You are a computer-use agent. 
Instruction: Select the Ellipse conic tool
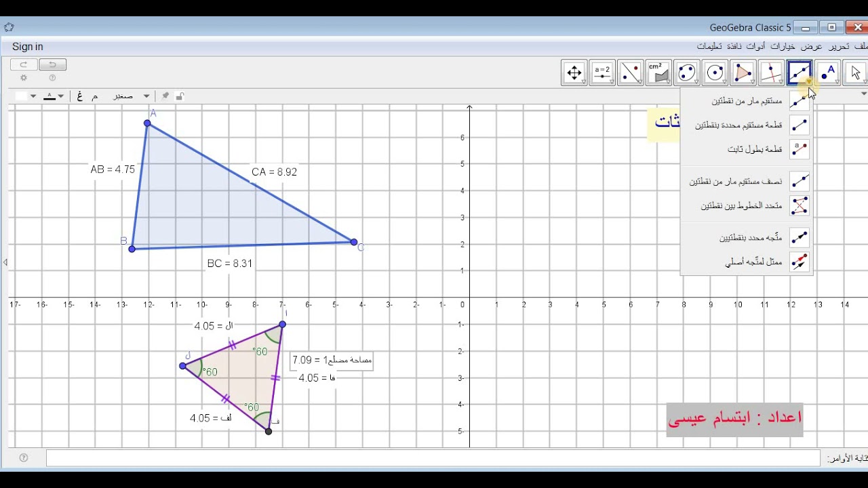(687, 73)
